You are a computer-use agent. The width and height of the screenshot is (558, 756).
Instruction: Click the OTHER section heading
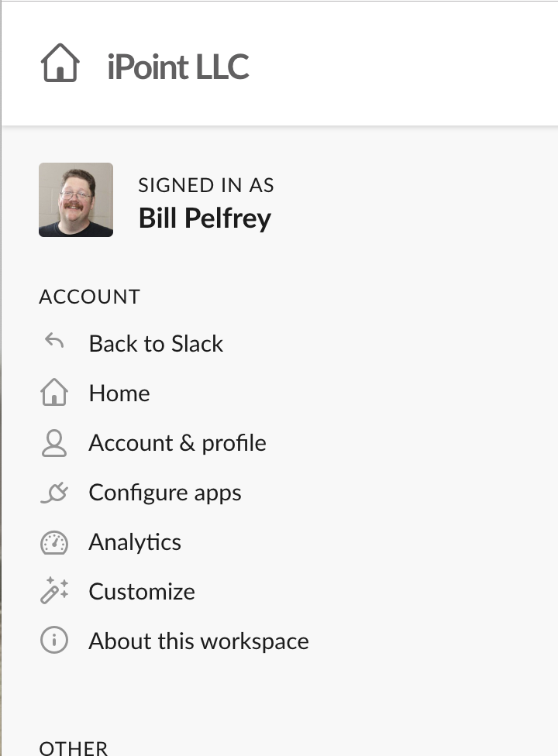73,747
